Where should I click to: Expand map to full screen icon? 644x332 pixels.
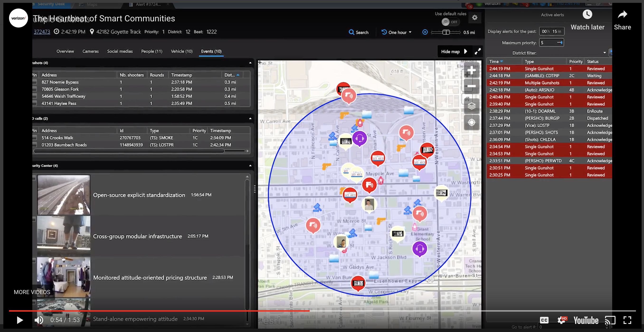pos(478,51)
